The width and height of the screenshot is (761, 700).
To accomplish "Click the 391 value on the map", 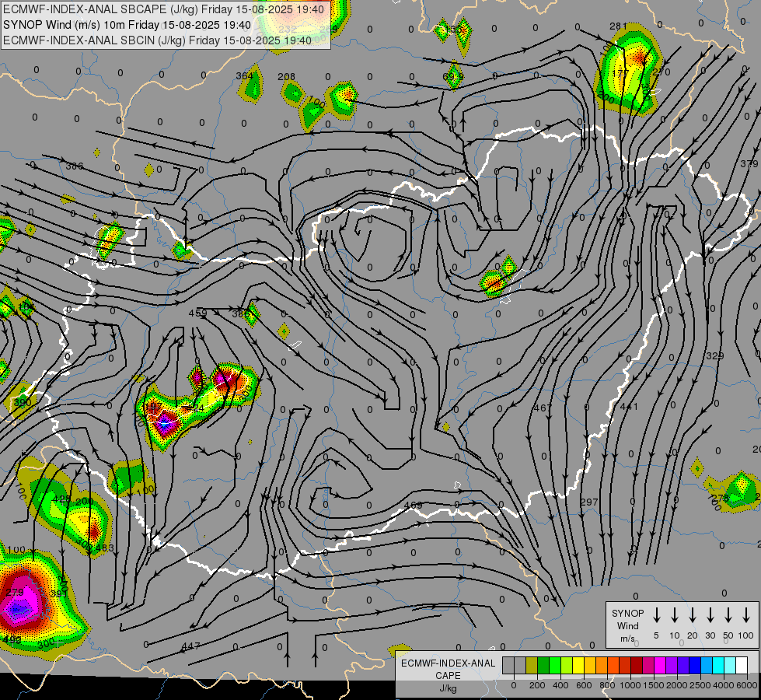I will (59, 593).
